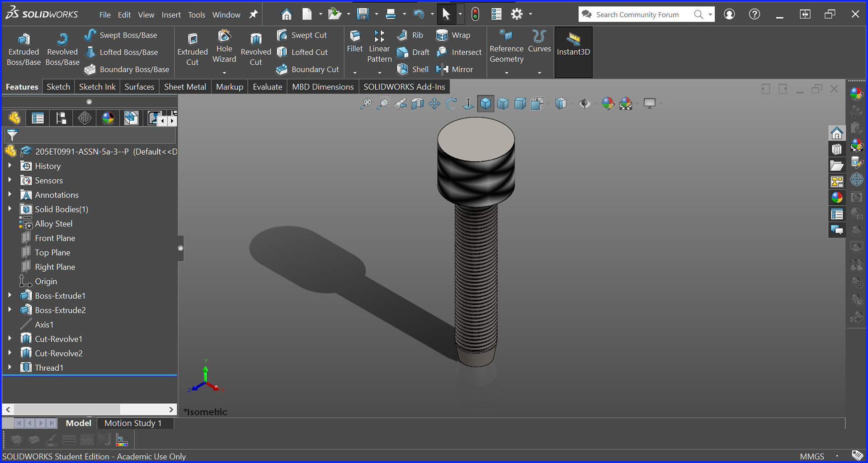868x463 pixels.
Task: Apply the Fillet tool
Action: click(x=355, y=42)
